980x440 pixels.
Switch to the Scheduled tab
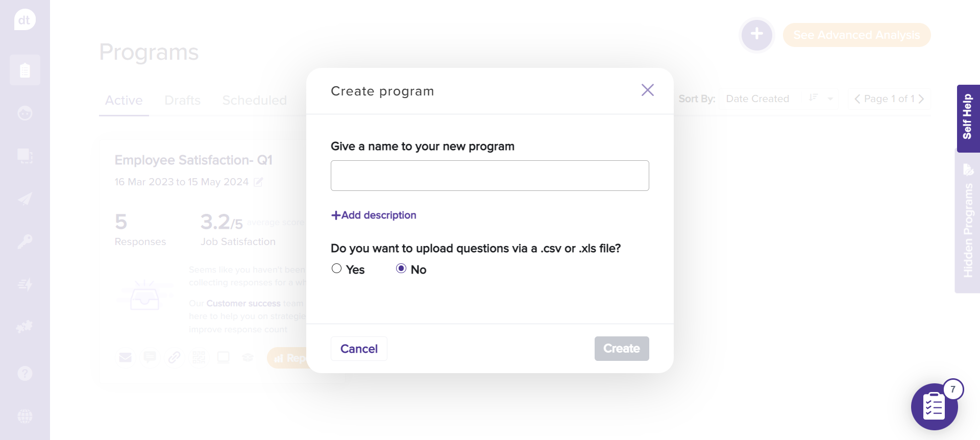pyautogui.click(x=254, y=101)
